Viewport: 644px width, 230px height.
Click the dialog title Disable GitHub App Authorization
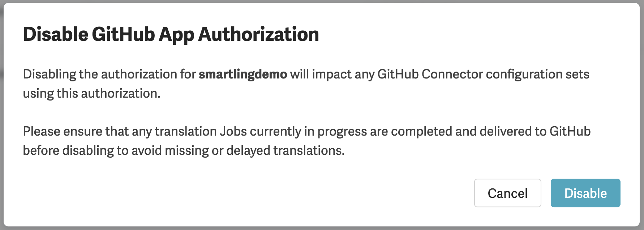coord(171,35)
